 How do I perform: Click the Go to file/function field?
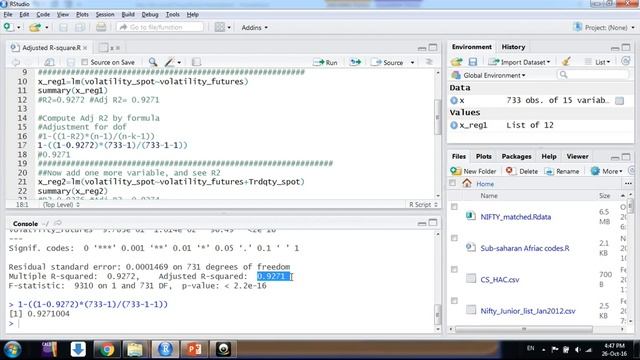point(160,27)
